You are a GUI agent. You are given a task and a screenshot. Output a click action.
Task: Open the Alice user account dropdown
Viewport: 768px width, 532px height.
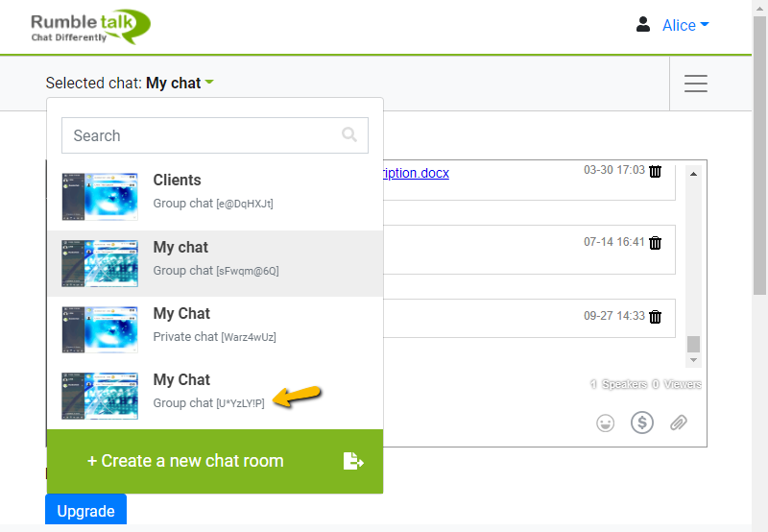point(673,25)
